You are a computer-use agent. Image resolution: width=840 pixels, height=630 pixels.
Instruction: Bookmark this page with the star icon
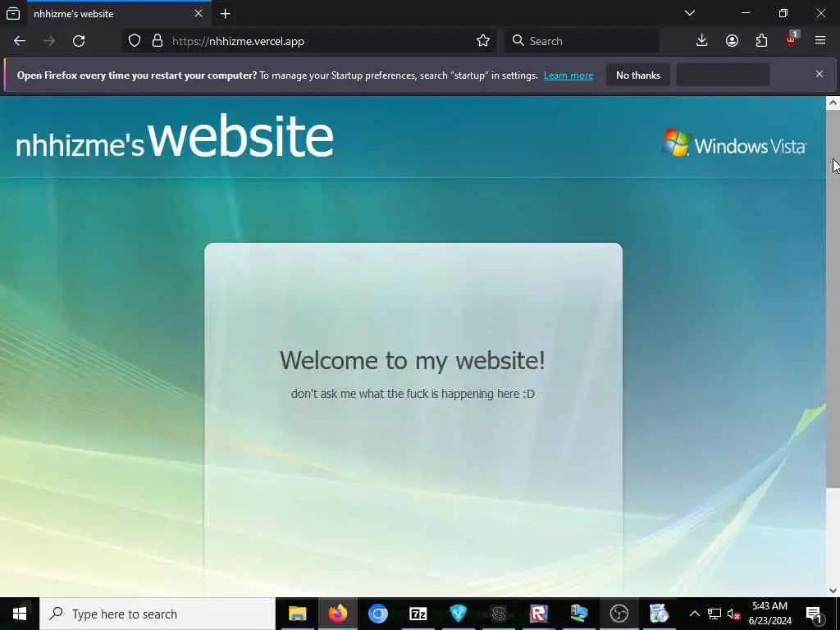tap(482, 41)
